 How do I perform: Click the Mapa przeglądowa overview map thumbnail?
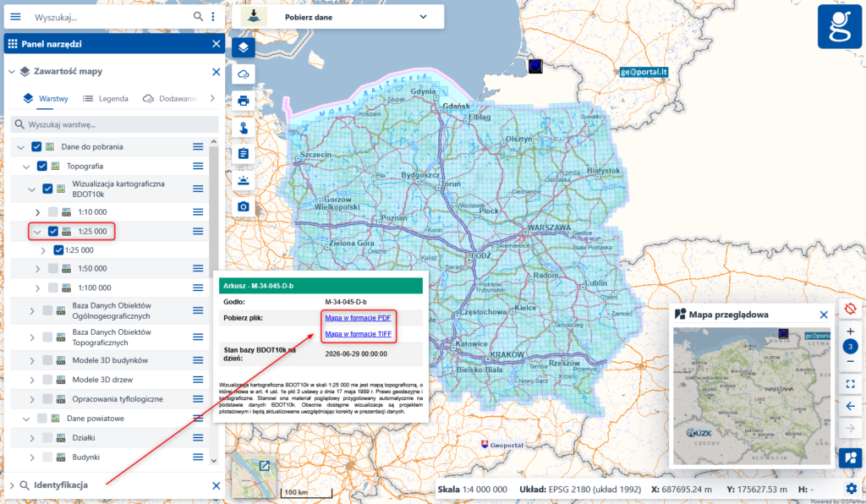point(752,397)
